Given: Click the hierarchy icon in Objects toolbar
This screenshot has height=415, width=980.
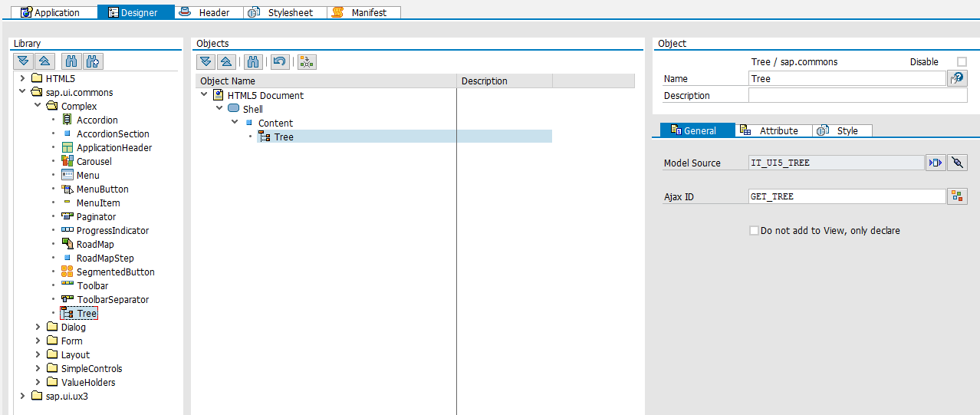Looking at the screenshot, I should [307, 62].
